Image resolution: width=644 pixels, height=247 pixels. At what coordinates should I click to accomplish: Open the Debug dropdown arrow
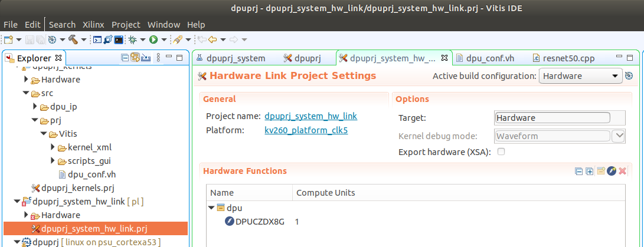[143, 40]
